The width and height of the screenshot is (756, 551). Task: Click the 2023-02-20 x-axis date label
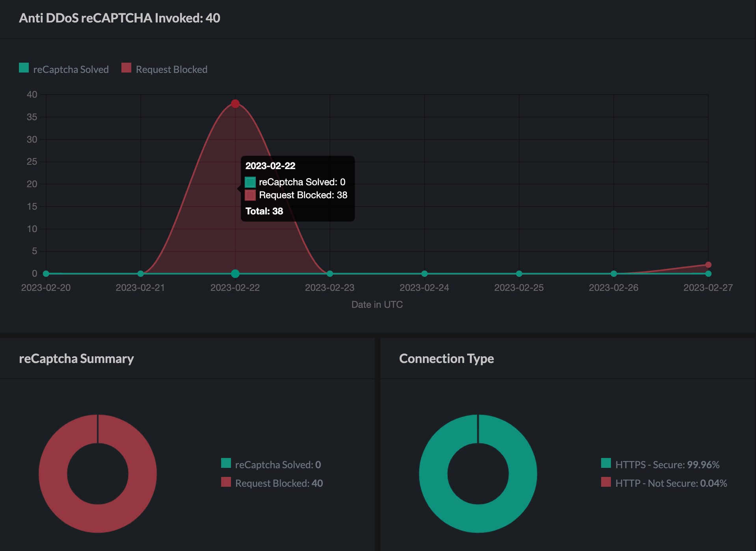(x=46, y=288)
